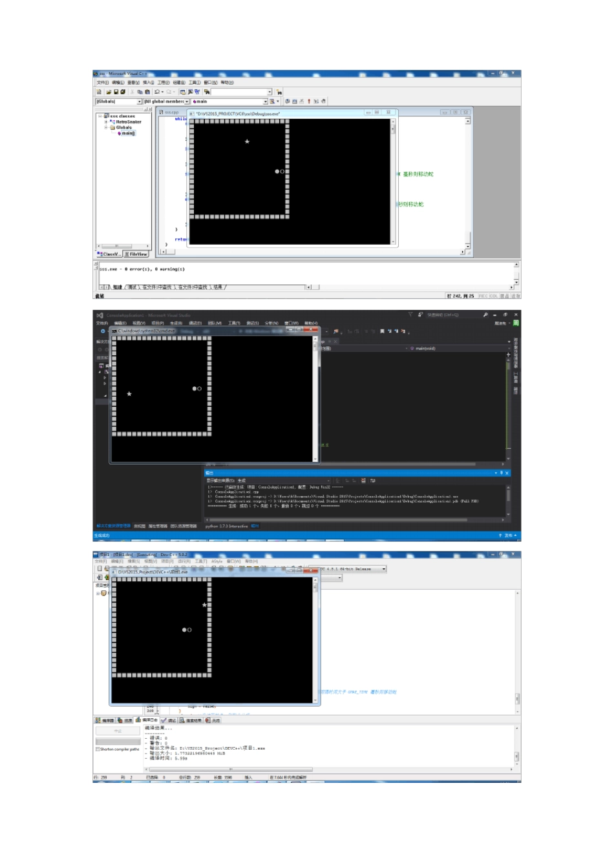Image resolution: width=614 pixels, height=868 pixels.
Task: Expand the RetroSnaker class node
Action: 106,121
